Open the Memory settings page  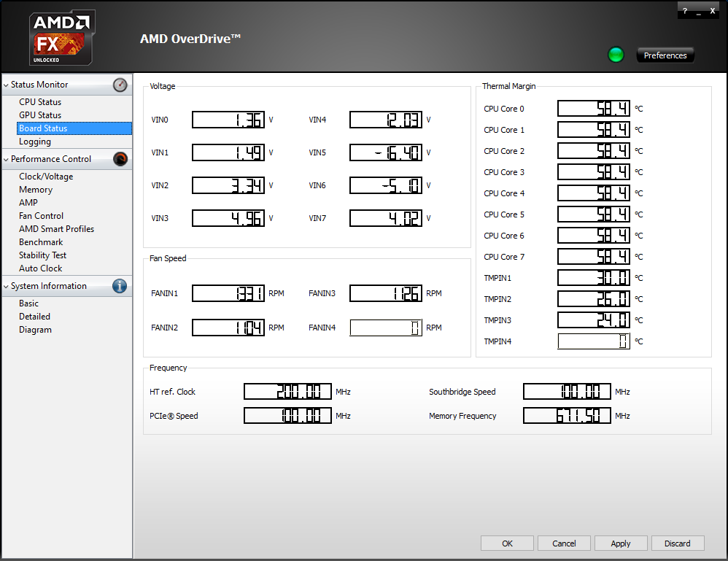click(36, 190)
